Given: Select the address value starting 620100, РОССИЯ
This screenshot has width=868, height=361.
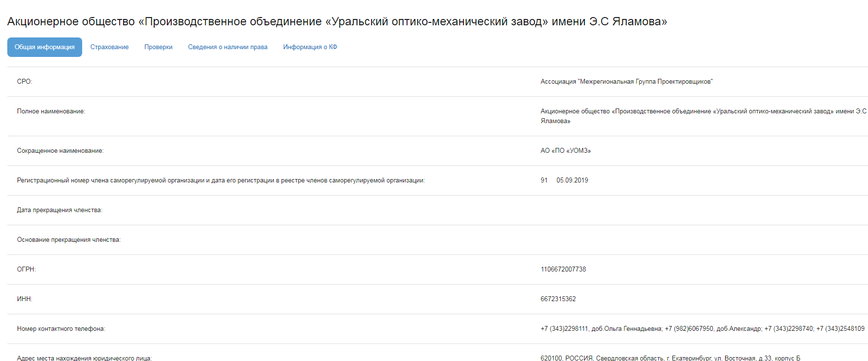Looking at the screenshot, I should click(x=670, y=358).
